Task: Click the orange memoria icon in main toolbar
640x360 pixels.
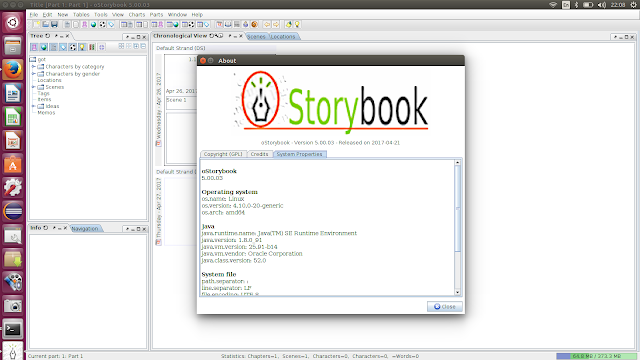Action: click(x=254, y=24)
